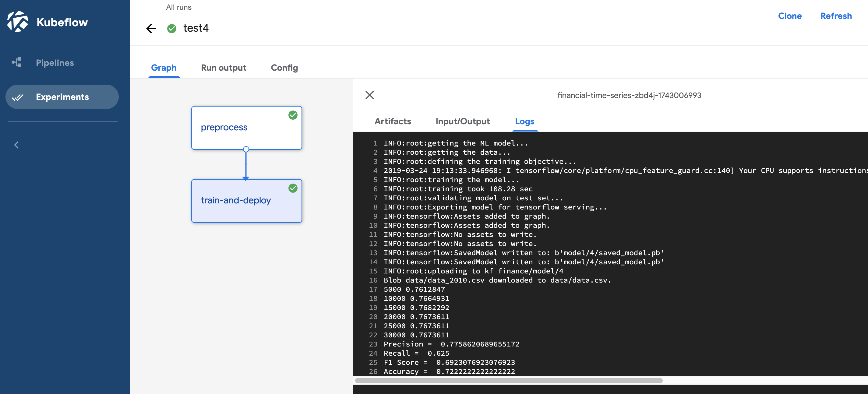Open the Input/Output tab
The height and width of the screenshot is (394, 868).
[x=463, y=121]
